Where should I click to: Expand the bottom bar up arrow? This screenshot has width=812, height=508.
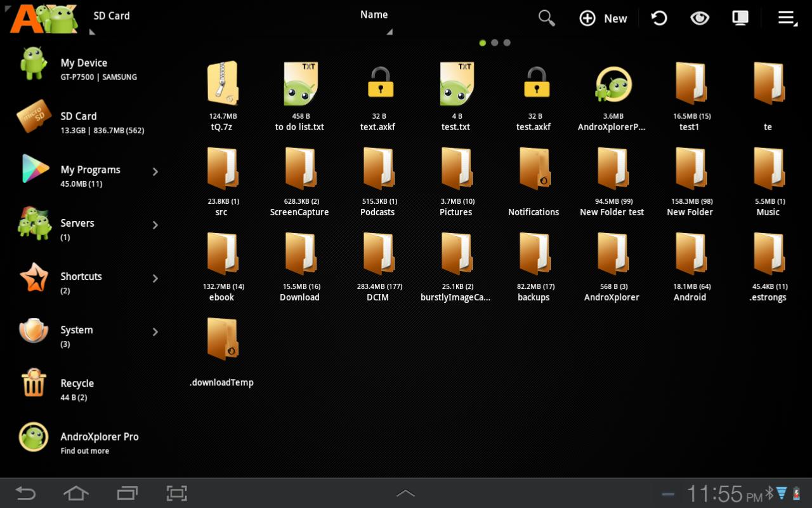(x=405, y=493)
